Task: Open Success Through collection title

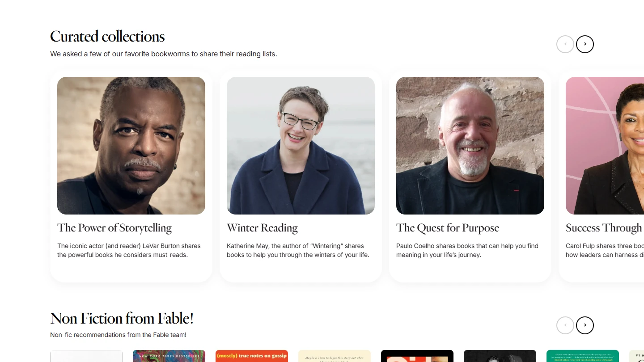Action: point(604,228)
